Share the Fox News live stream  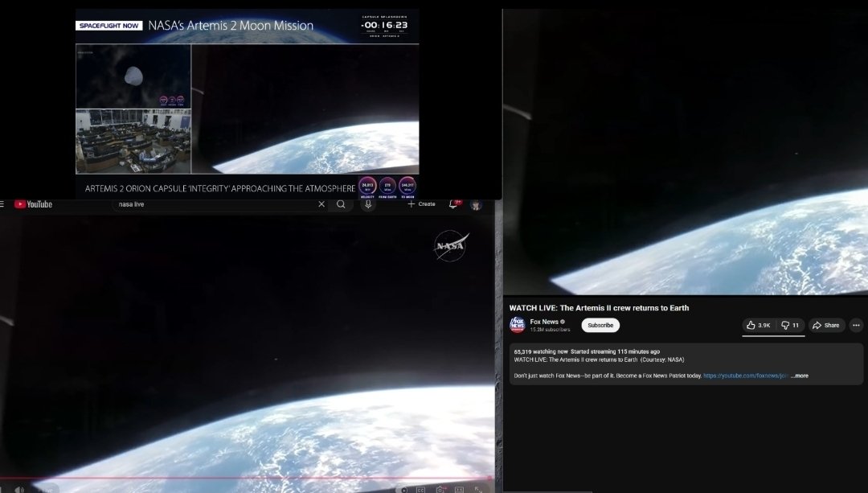[x=826, y=325]
